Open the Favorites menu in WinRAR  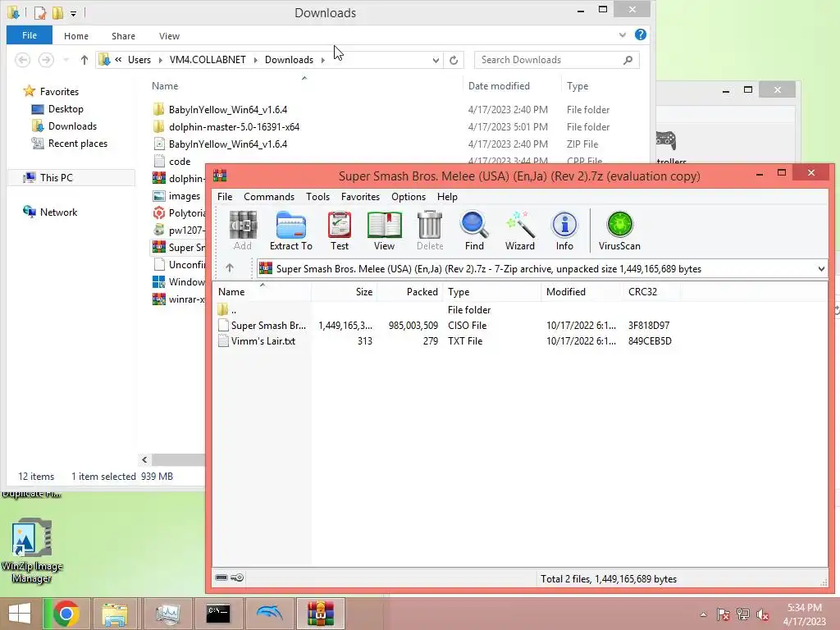pos(361,197)
